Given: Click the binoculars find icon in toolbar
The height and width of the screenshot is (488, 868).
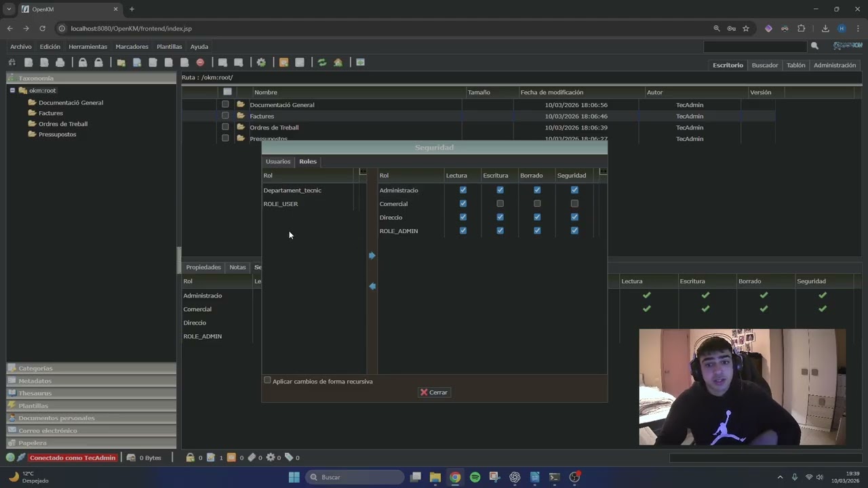Looking at the screenshot, I should [12, 62].
